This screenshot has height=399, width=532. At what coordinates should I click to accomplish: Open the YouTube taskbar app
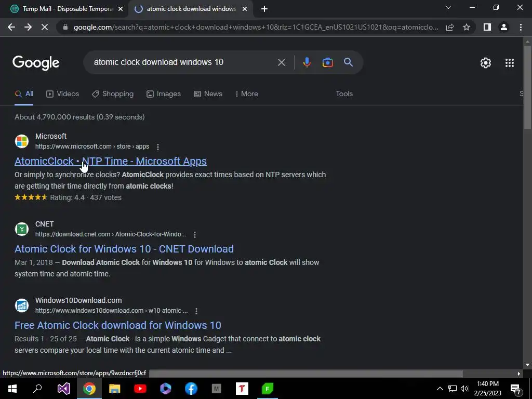[x=140, y=389]
